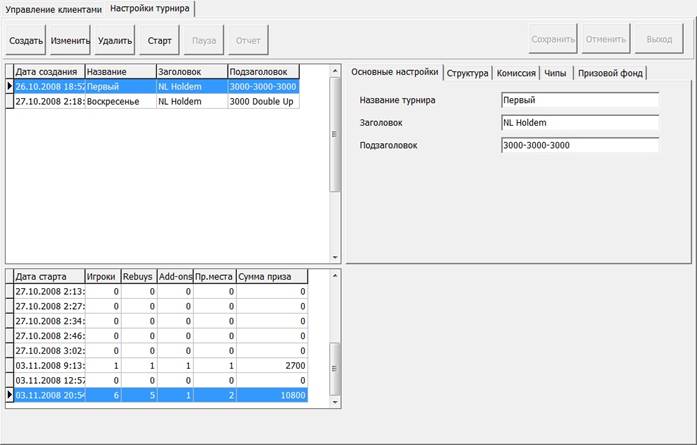Click the Название турнира input field

pos(579,100)
